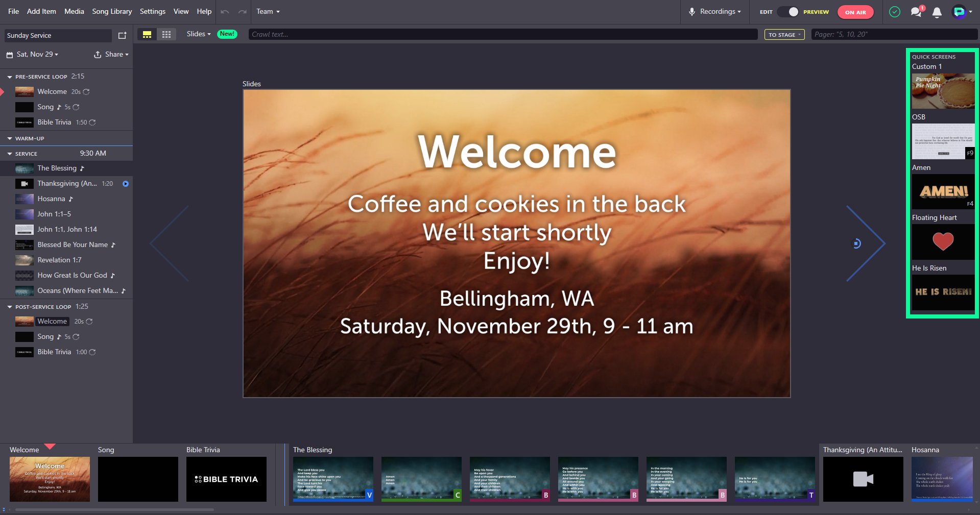Click the Crawl text input field
The width and height of the screenshot is (980, 515).
pyautogui.click(x=503, y=35)
